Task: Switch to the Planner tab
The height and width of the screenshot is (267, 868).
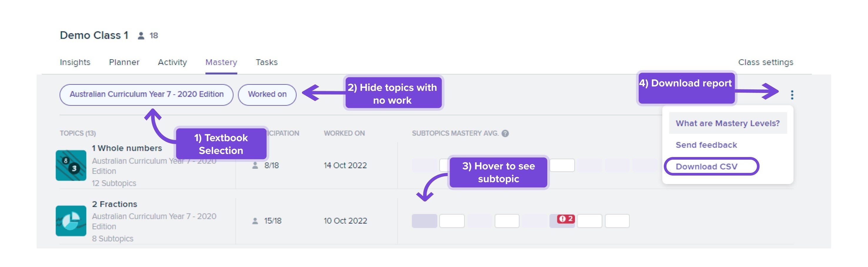Action: [x=124, y=62]
